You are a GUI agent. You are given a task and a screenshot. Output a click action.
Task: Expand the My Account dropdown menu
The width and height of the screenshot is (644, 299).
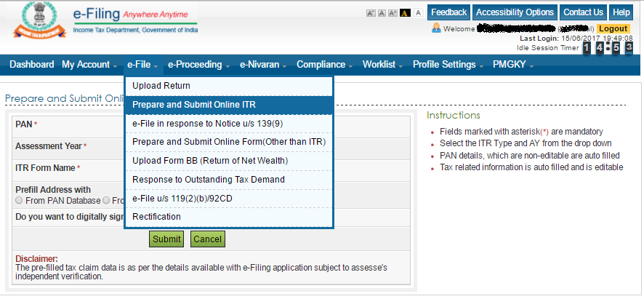pyautogui.click(x=89, y=65)
